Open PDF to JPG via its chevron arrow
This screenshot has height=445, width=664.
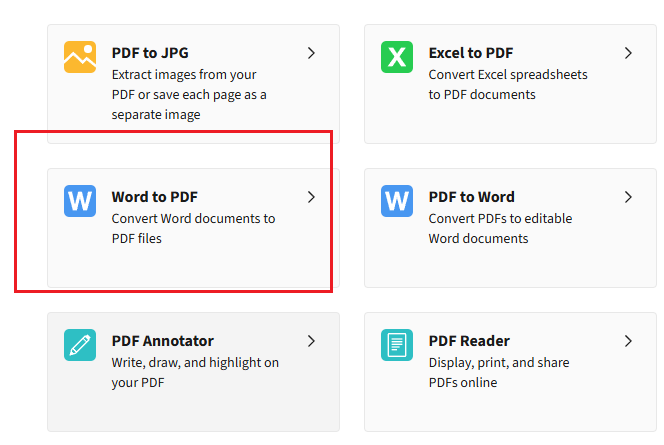(x=311, y=53)
